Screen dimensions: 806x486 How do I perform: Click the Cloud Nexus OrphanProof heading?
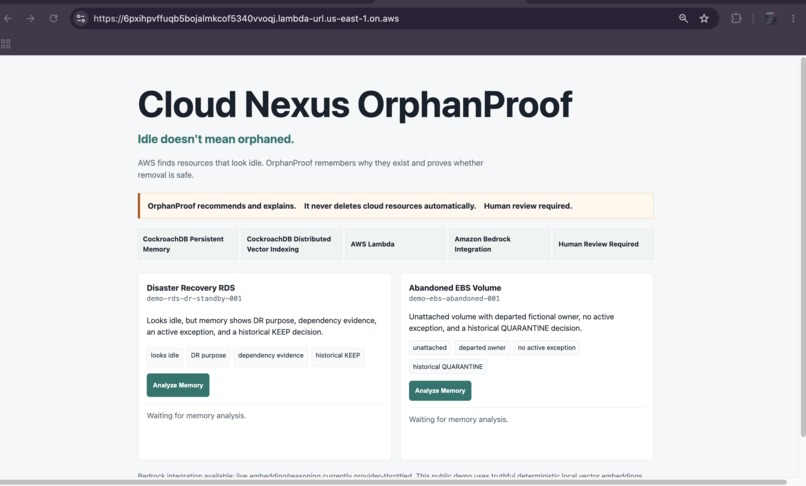point(355,105)
